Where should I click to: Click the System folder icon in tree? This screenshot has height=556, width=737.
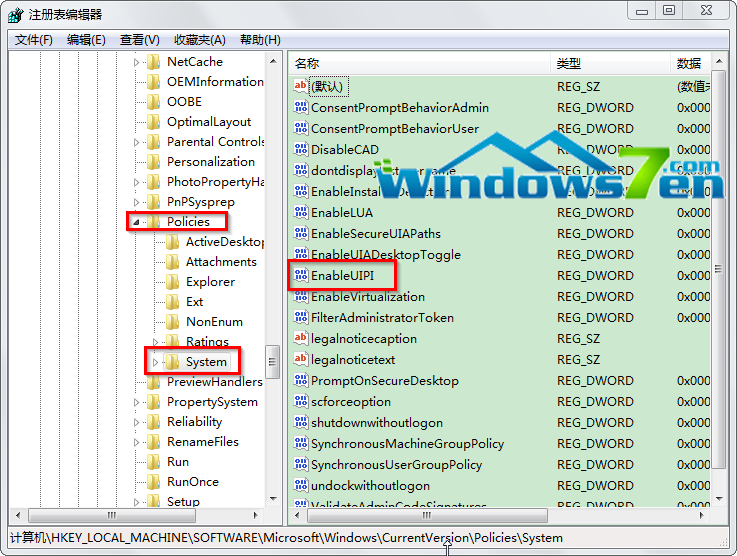point(172,361)
